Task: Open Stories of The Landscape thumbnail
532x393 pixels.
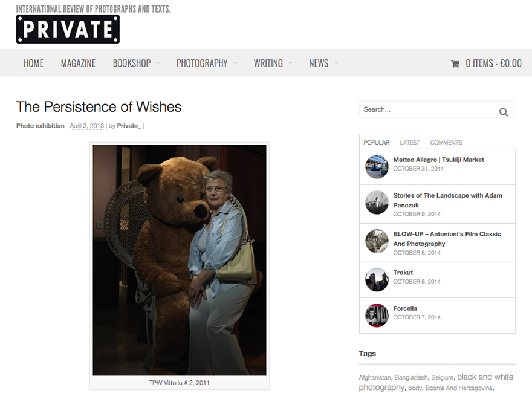Action: tap(377, 203)
